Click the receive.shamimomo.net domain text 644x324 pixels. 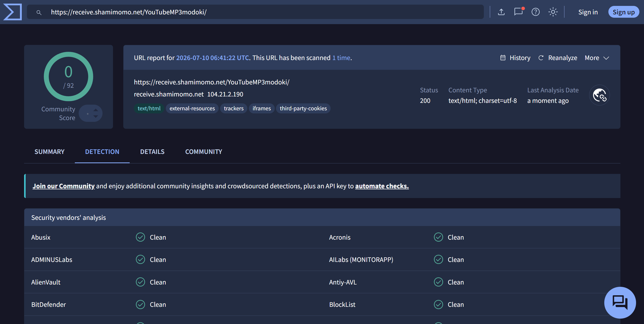coord(169,94)
